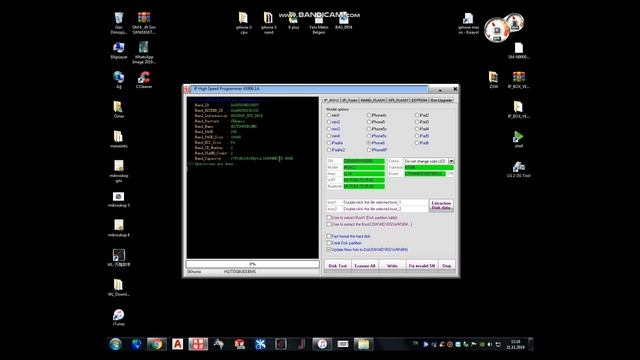The height and width of the screenshot is (360, 640).
Task: Open the ML_Downl... folder on desktop
Action: (119, 287)
